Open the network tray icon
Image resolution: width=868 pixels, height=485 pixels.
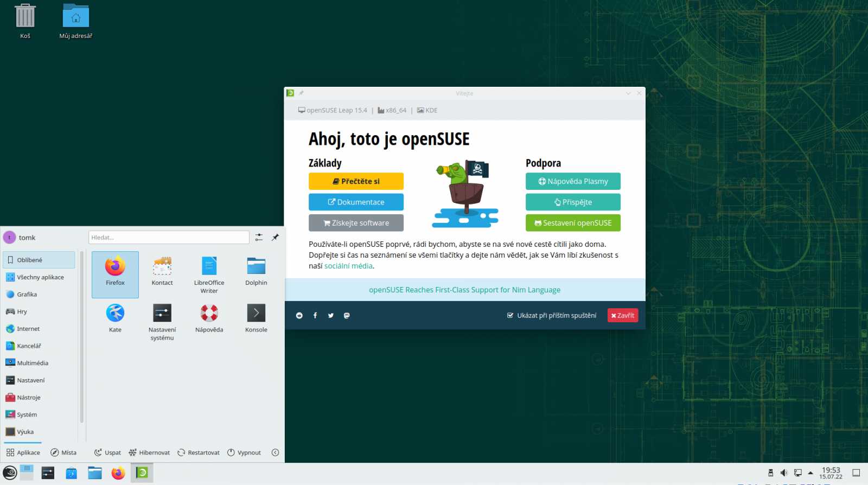[797, 473]
